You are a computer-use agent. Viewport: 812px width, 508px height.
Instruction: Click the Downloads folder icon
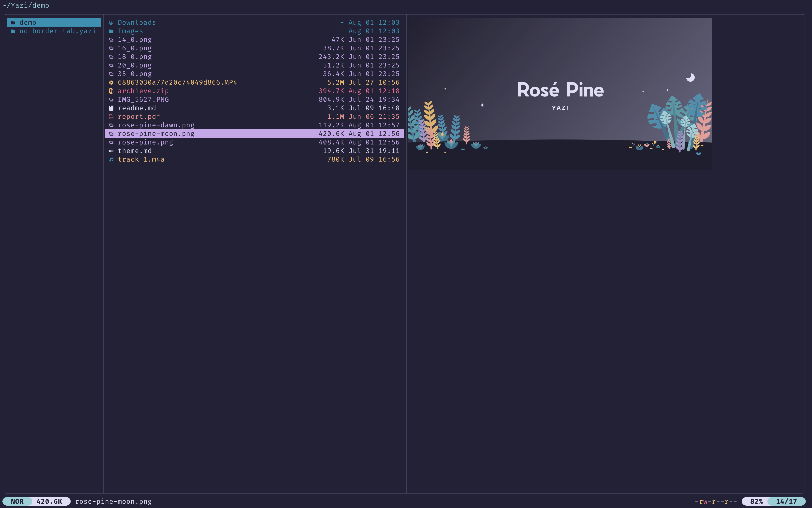click(x=111, y=23)
